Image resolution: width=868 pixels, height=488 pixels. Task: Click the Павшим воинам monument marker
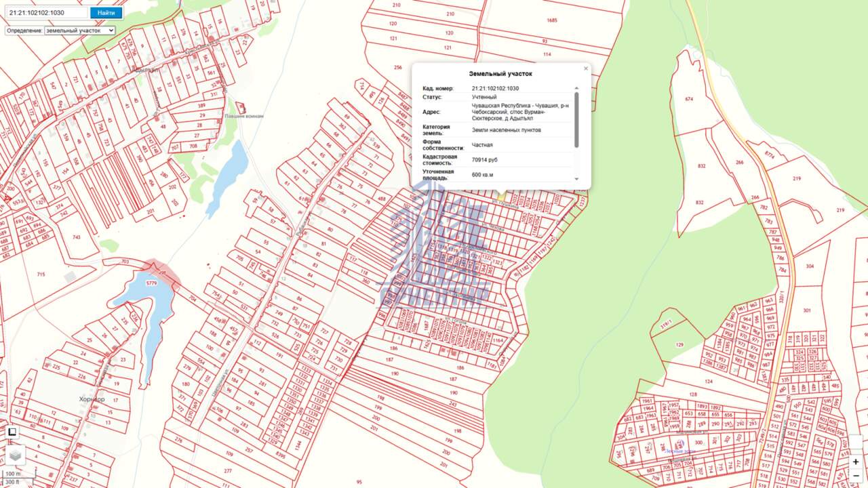(240, 107)
